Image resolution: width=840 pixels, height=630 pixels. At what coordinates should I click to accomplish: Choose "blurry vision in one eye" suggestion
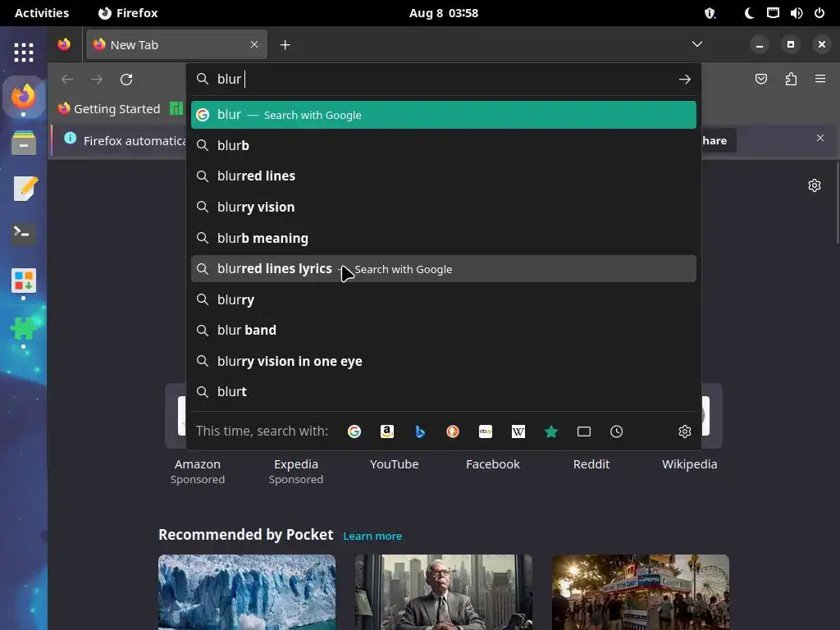point(444,361)
